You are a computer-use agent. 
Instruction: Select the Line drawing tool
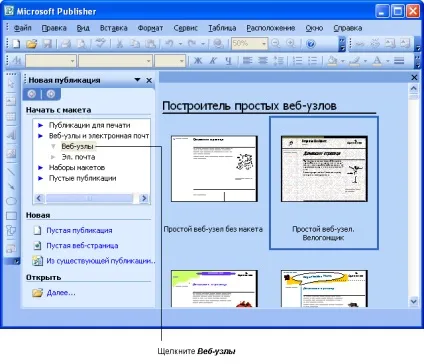tap(11, 171)
